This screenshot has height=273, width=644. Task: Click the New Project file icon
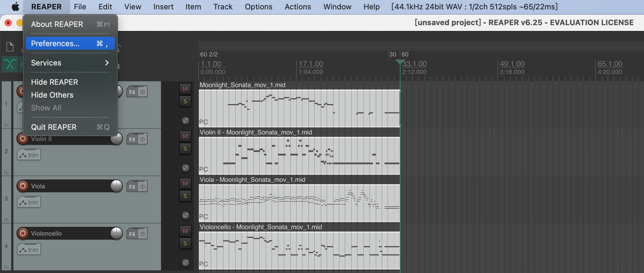10,47
